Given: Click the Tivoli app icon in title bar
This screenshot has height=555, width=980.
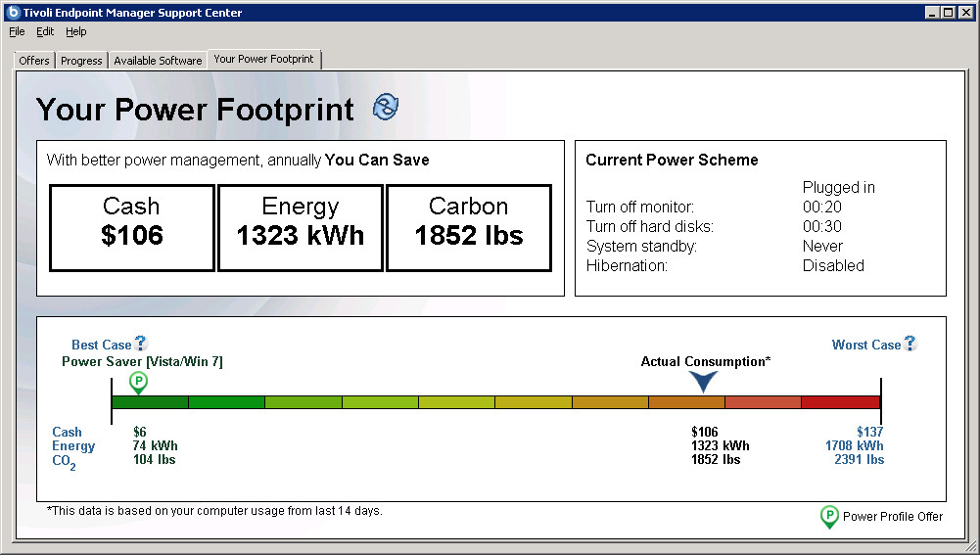Looking at the screenshot, I should point(14,13).
